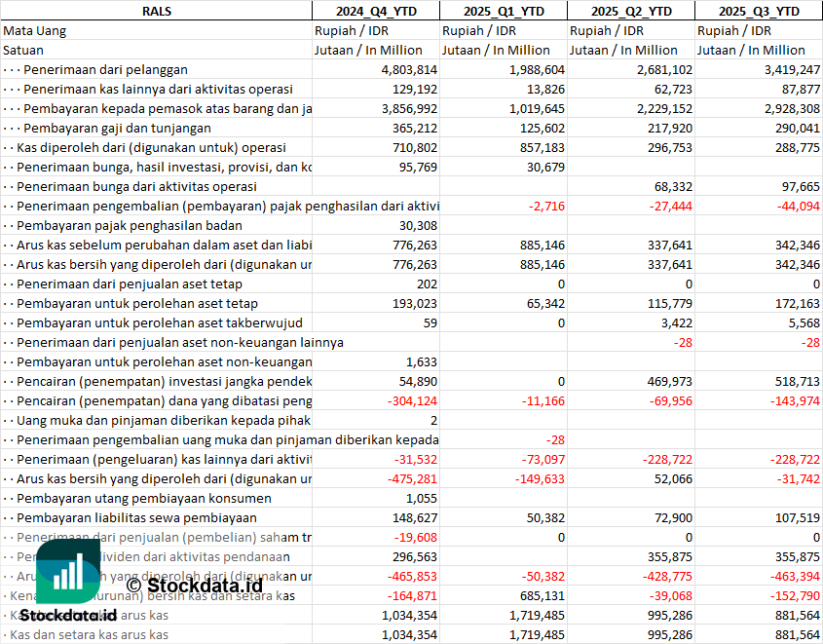The width and height of the screenshot is (823, 644).
Task: Click red value -304,124 cell
Action: (x=376, y=399)
